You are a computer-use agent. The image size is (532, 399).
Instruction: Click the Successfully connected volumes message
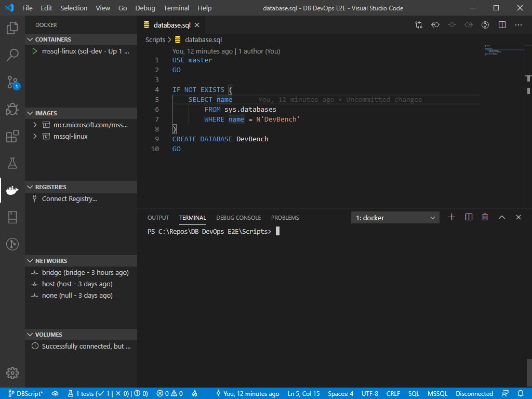(81, 346)
